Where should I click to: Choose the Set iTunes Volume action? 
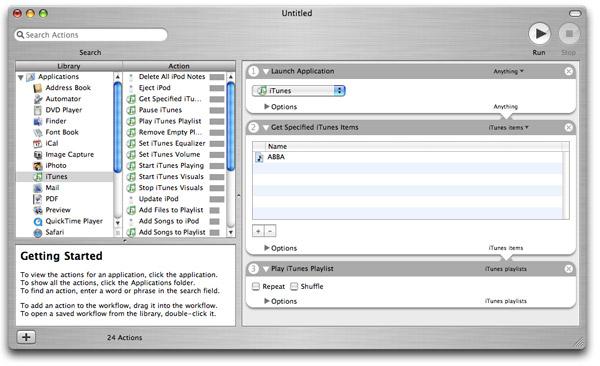click(x=175, y=154)
